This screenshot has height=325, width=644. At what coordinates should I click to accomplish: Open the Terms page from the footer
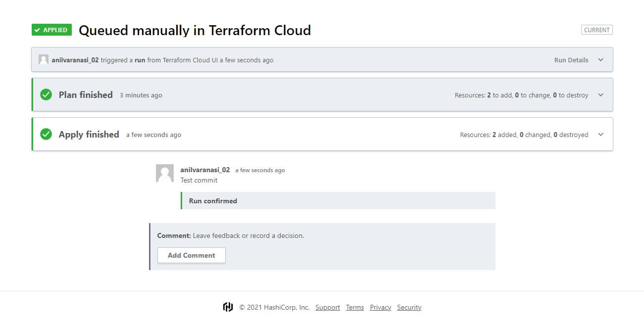(355, 307)
